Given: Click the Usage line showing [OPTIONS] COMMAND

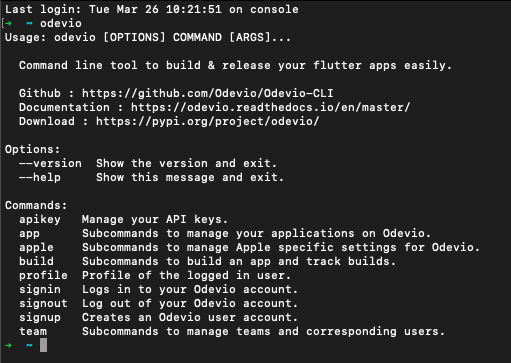Looking at the screenshot, I should point(148,37).
